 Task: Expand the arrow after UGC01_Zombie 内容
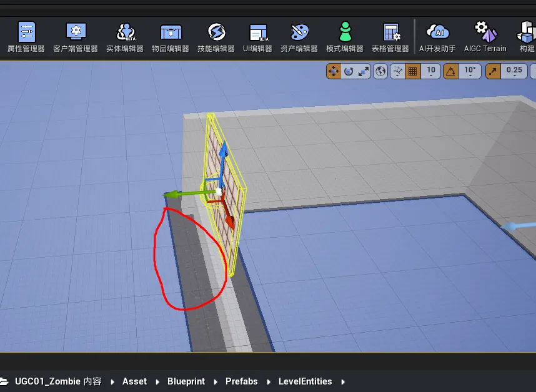(x=112, y=382)
